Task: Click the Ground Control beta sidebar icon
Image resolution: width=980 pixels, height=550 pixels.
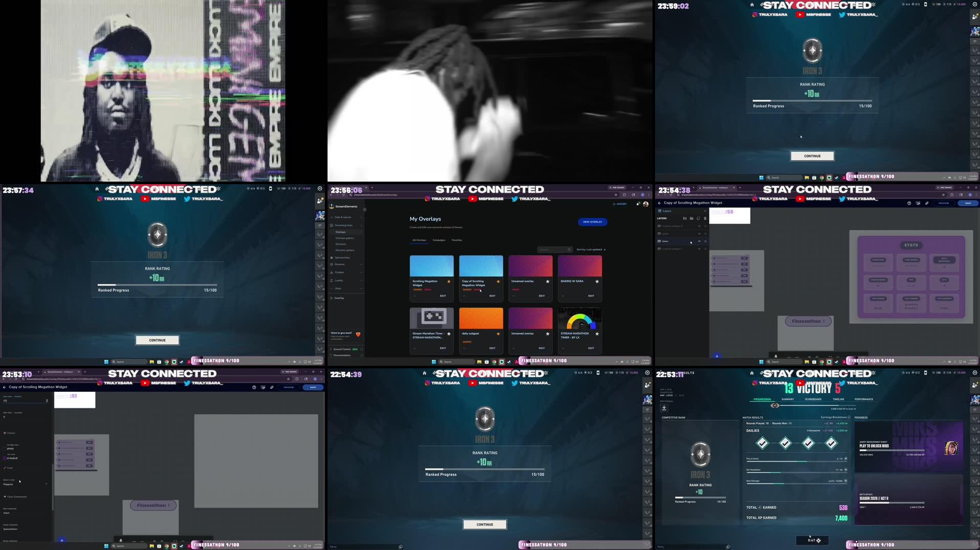Action: click(x=331, y=348)
